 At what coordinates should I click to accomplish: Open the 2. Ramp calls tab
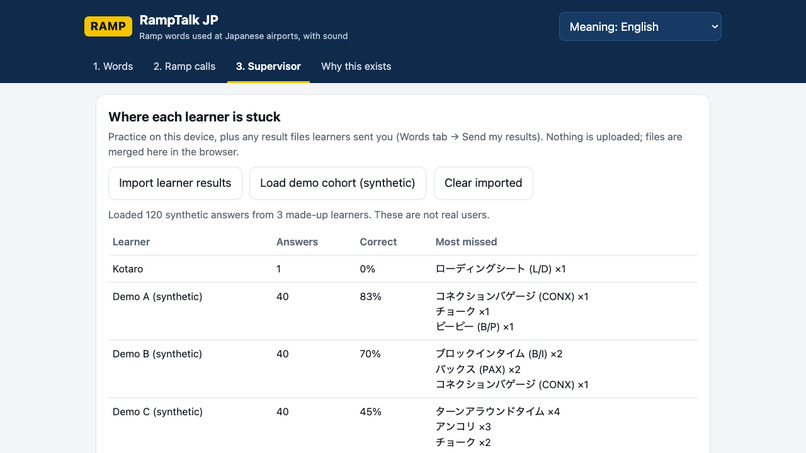(x=185, y=66)
